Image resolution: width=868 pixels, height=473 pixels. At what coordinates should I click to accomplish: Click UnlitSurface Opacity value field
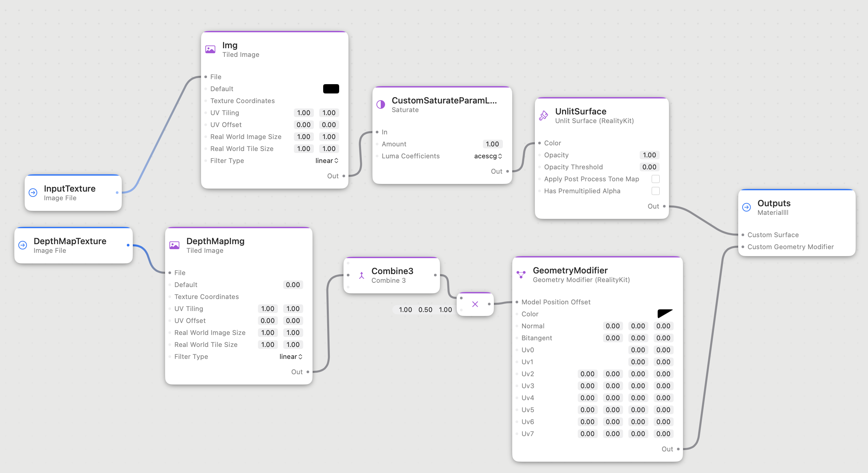pyautogui.click(x=649, y=155)
